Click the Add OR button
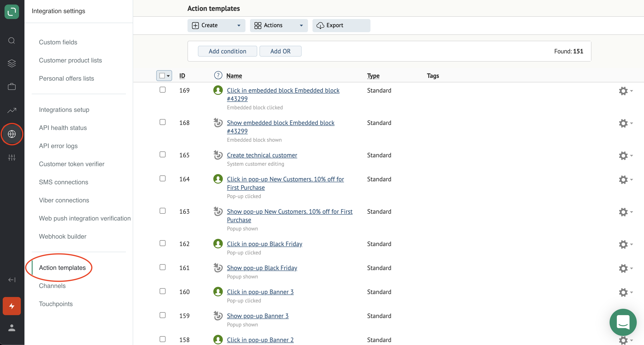 [281, 51]
